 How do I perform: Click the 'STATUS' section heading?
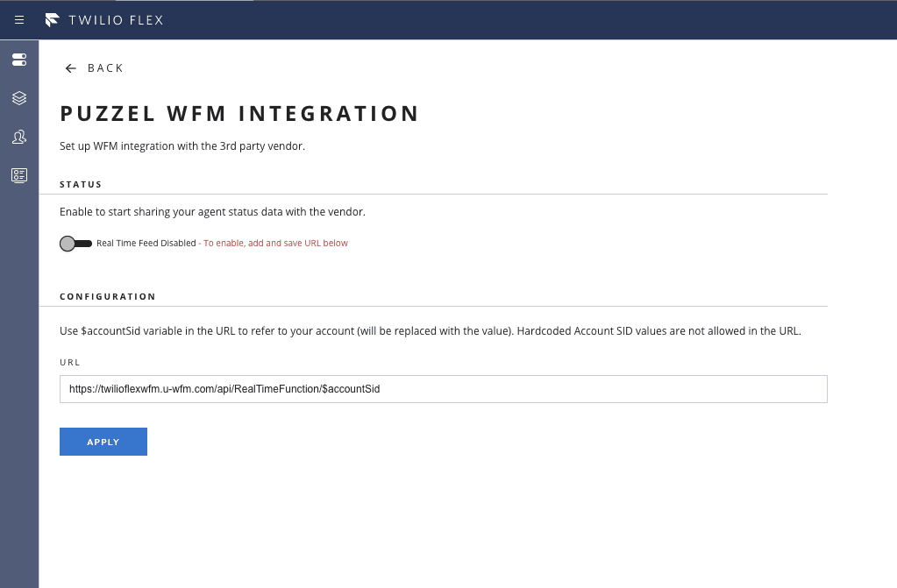(x=81, y=184)
